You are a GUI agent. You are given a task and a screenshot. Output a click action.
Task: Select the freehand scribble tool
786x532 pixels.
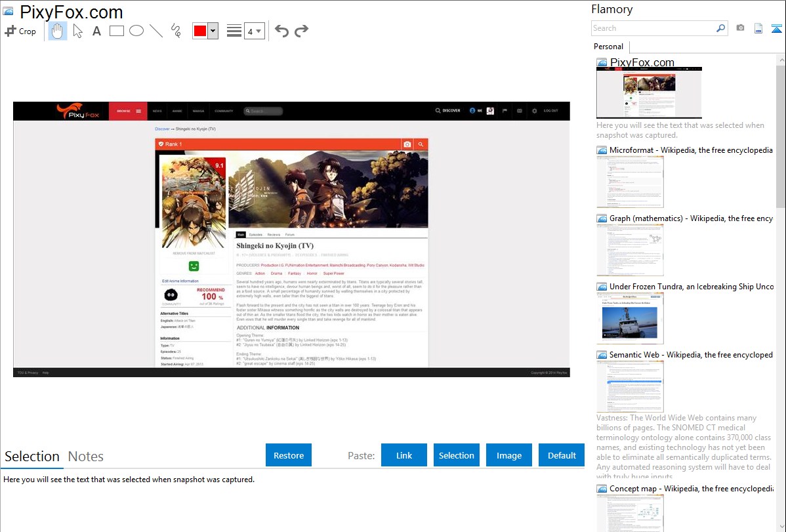point(176,31)
